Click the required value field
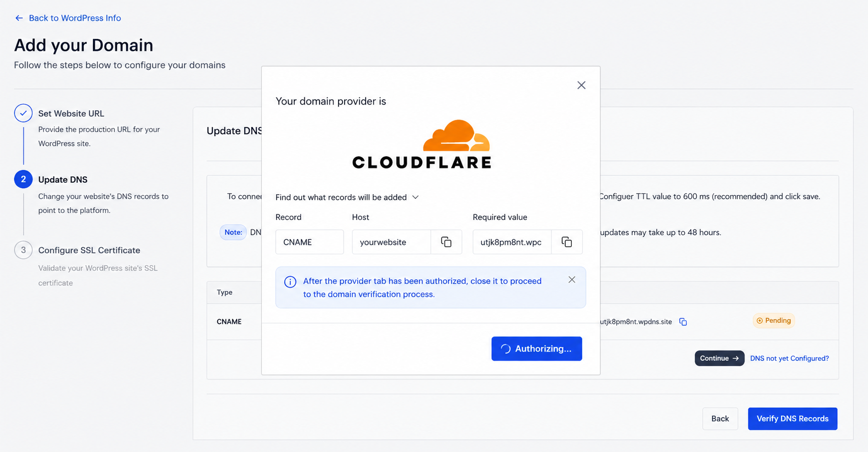 [x=512, y=242]
